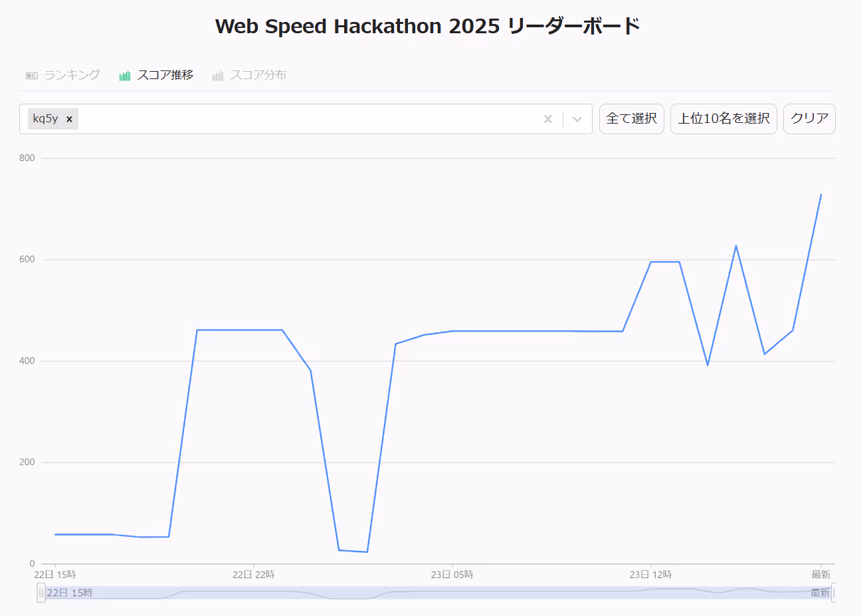
Task: Expand the participant dropdown chevron
Action: 577,119
